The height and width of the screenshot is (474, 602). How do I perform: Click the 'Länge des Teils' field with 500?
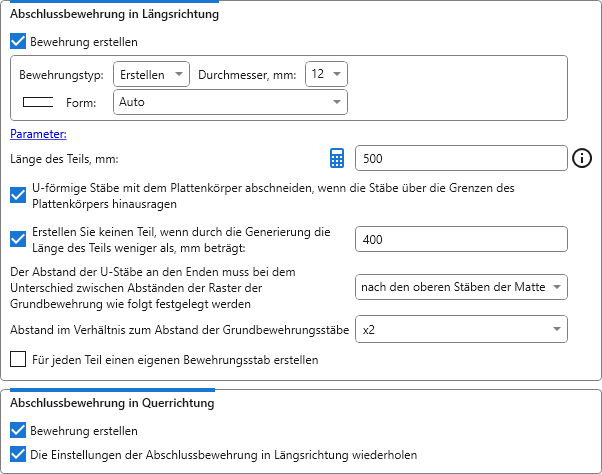[461, 158]
